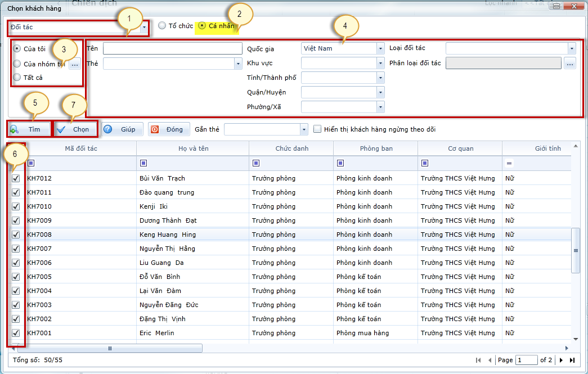Viewport: 588px width, 374px height.
Task: Click the Đóng close button
Action: tap(169, 129)
